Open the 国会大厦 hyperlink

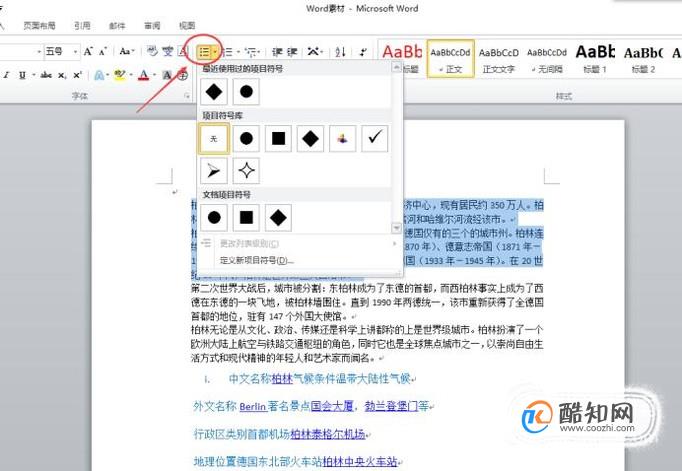pyautogui.click(x=332, y=406)
